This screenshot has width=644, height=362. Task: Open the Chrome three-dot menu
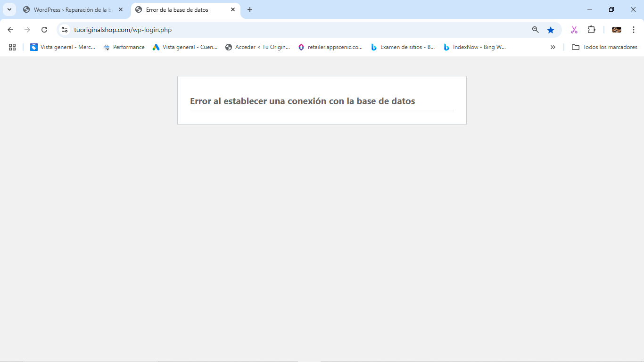(x=634, y=30)
